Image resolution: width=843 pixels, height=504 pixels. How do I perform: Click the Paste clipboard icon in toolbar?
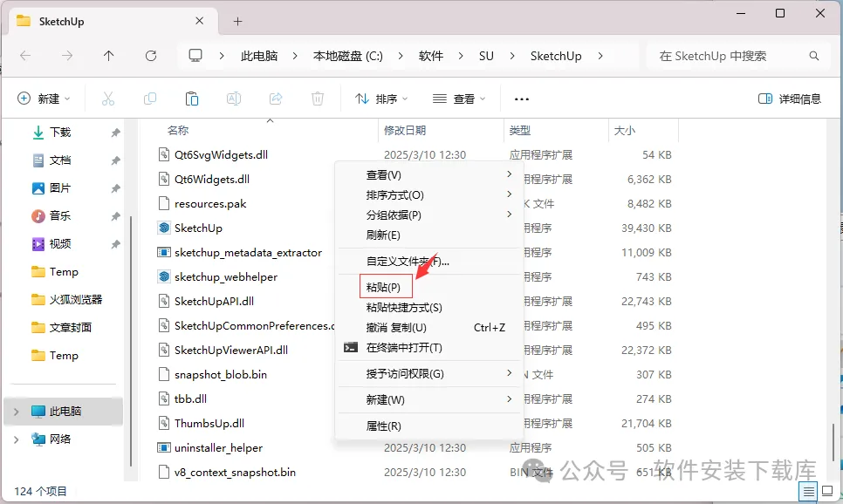coord(192,99)
